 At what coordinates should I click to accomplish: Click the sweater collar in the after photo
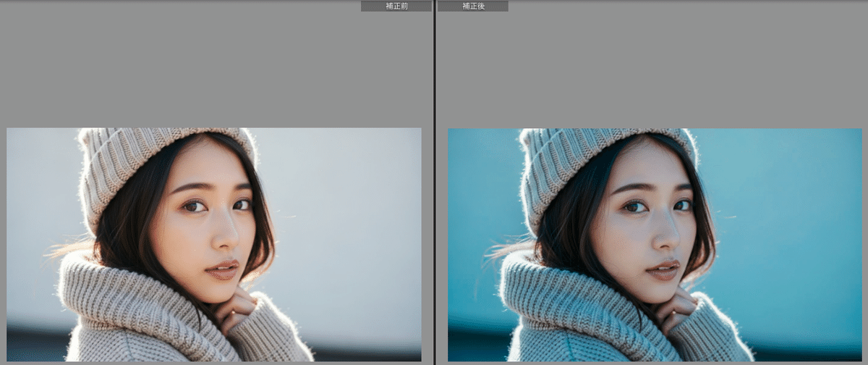(x=564, y=297)
